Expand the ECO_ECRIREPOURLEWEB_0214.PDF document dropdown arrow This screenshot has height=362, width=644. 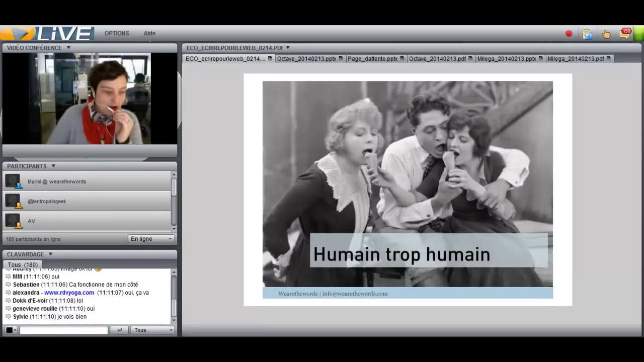pos(288,48)
